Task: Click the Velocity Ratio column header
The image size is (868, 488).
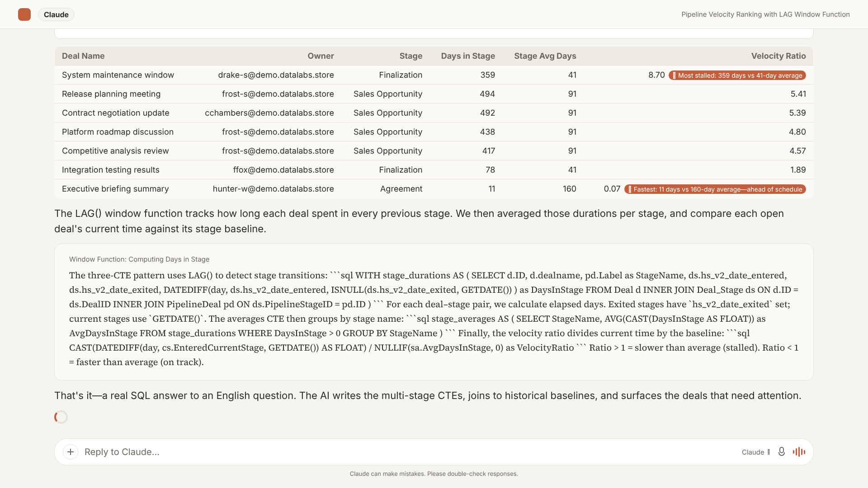Action: click(x=778, y=56)
